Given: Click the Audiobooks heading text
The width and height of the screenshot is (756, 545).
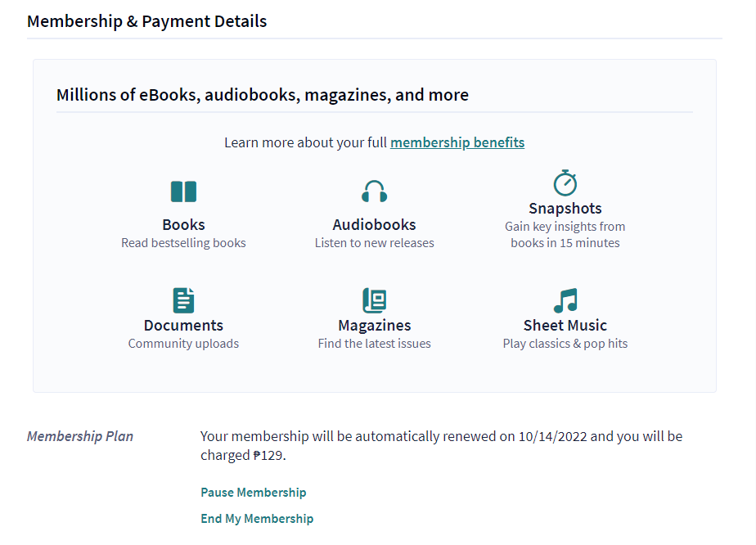Looking at the screenshot, I should click(374, 225).
